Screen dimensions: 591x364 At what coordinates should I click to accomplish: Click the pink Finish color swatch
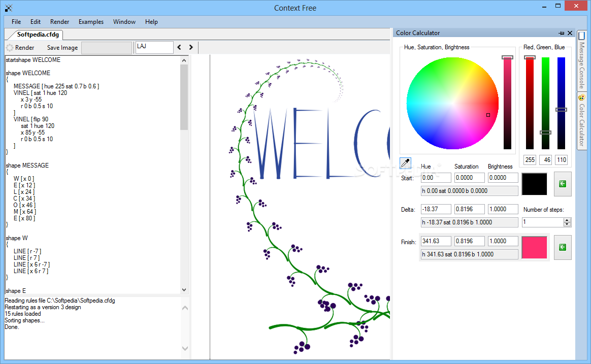(534, 247)
